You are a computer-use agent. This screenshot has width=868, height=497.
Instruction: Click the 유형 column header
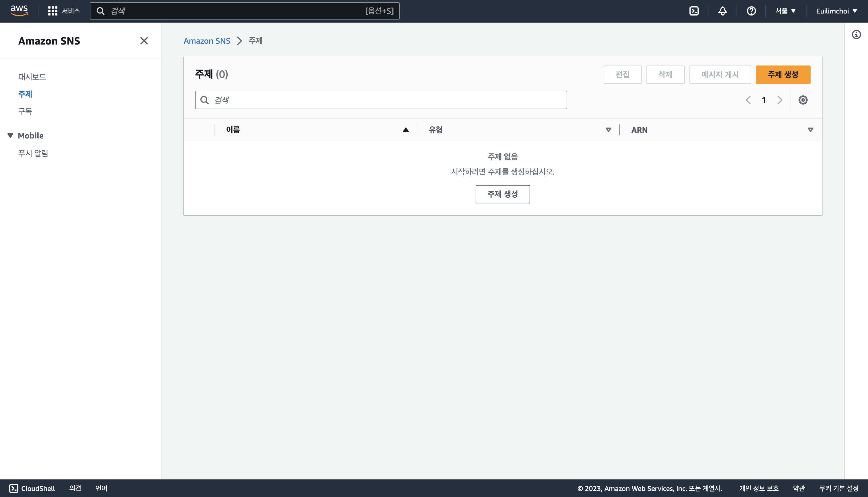coord(435,130)
